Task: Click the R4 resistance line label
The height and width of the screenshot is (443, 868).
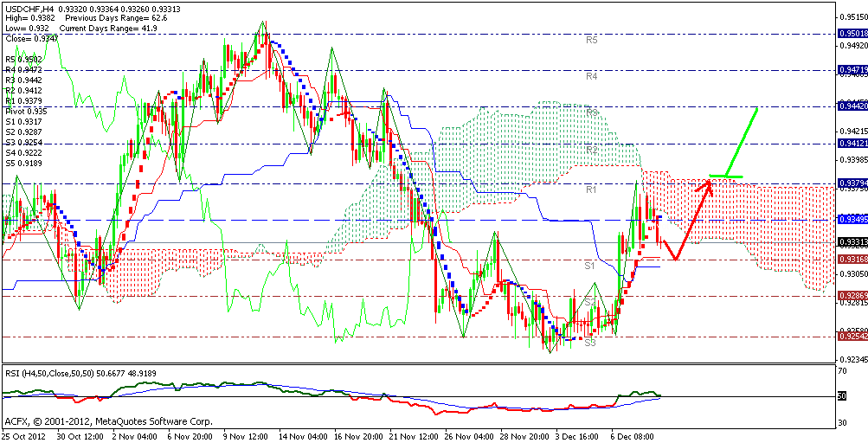Action: [592, 76]
